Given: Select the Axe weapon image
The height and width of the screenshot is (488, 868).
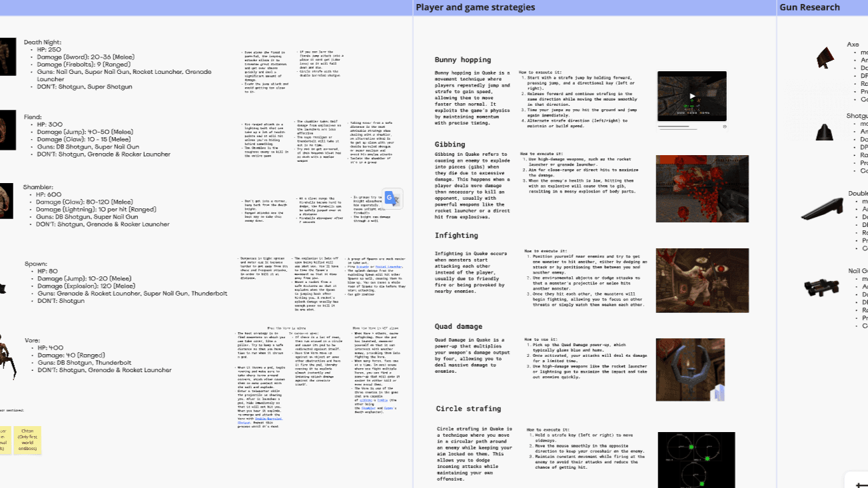Looking at the screenshot, I should point(826,58).
